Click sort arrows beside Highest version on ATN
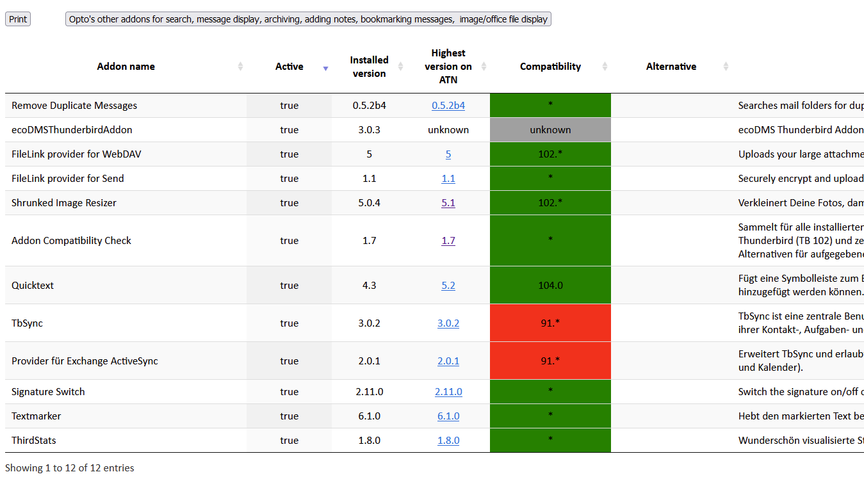864x504 pixels. click(484, 67)
